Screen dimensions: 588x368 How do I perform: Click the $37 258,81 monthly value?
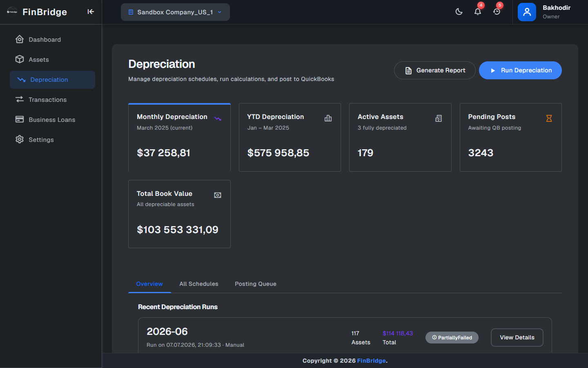click(x=163, y=153)
